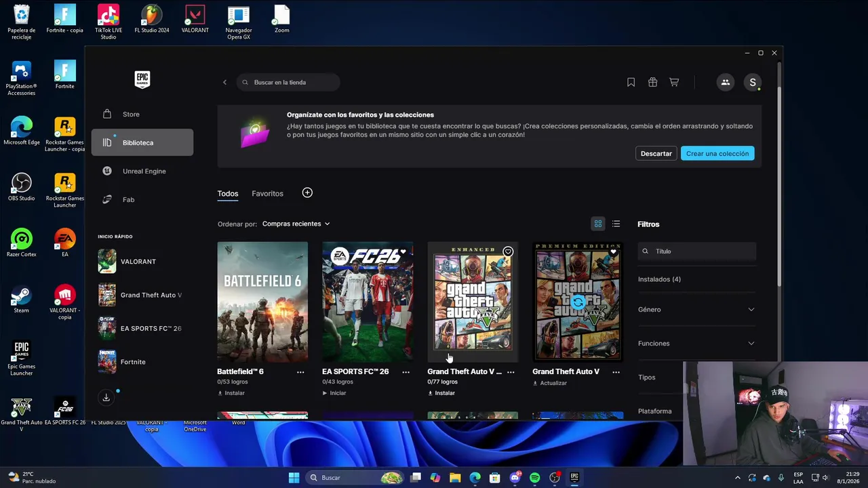Open Papelera de reciclaje desktop icon
Screen dimensions: 868x488
[x=22, y=22]
